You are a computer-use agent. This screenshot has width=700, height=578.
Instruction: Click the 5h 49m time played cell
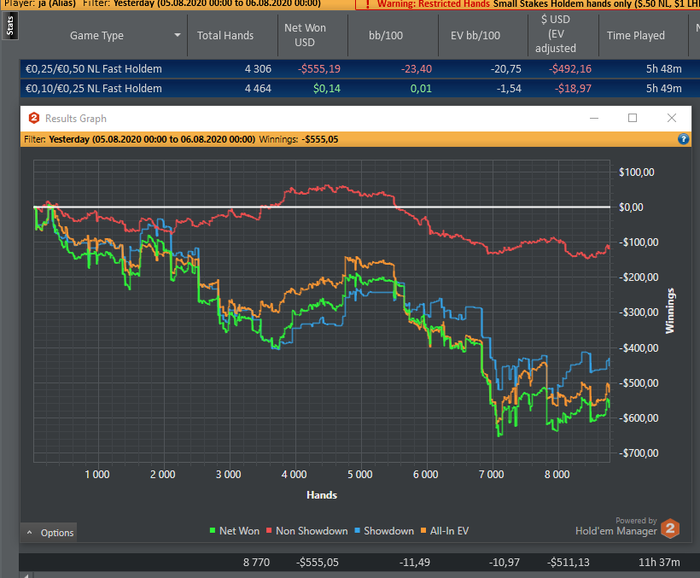point(664,88)
